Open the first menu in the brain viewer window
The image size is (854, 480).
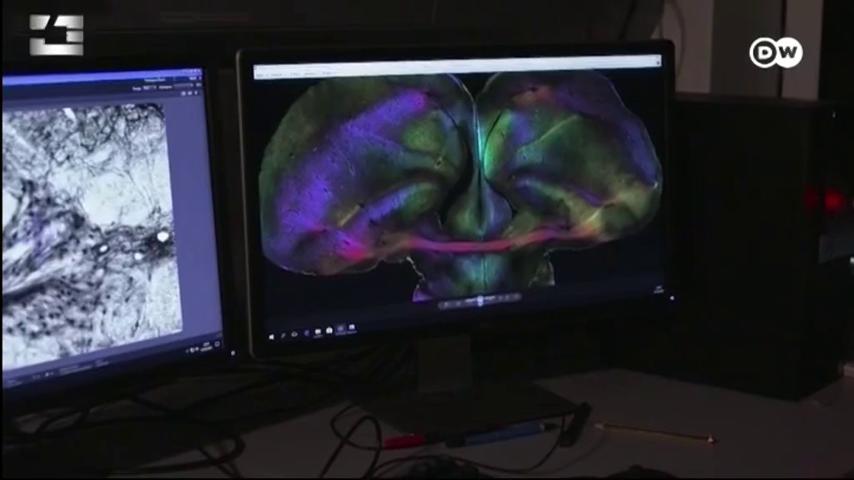pyautogui.click(x=260, y=75)
